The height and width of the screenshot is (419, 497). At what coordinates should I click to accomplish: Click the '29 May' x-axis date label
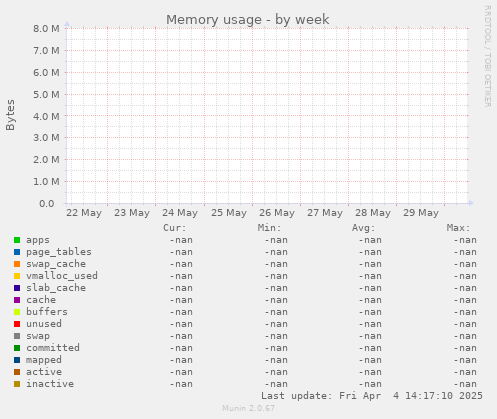coord(421,213)
